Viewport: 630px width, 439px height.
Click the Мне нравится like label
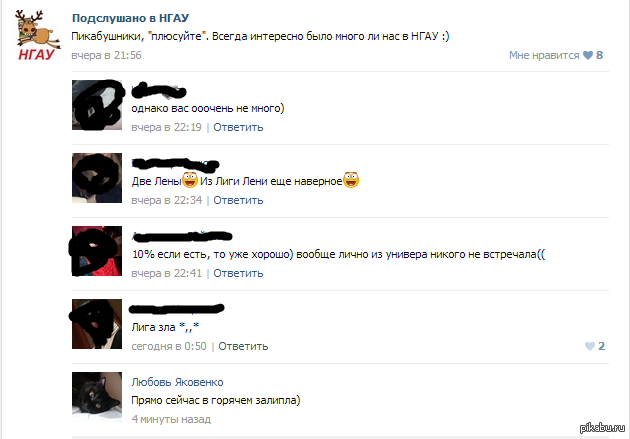[x=544, y=55]
